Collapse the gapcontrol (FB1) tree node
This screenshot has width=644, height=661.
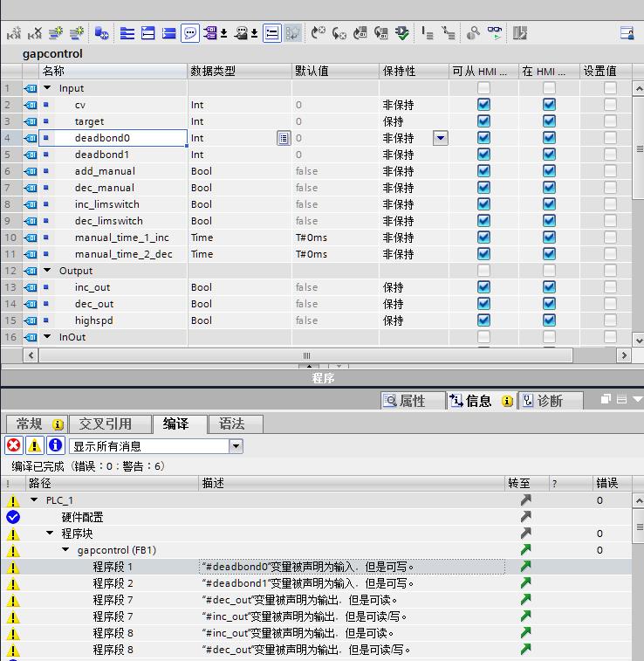(66, 550)
